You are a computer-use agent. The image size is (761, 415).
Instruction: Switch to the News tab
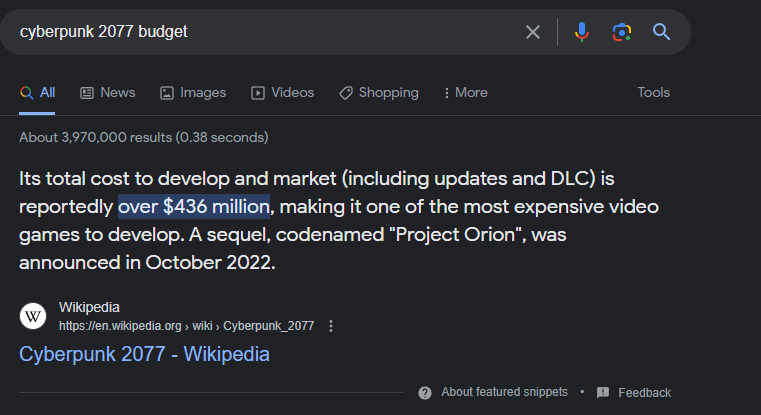pos(107,92)
